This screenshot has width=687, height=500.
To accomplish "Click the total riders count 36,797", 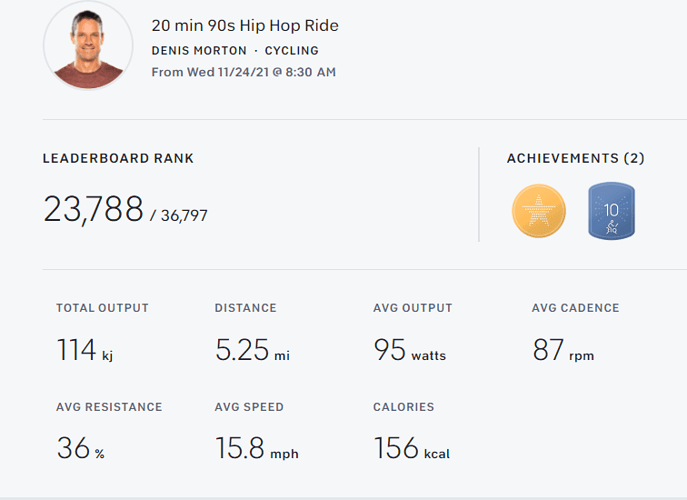I will [x=184, y=215].
